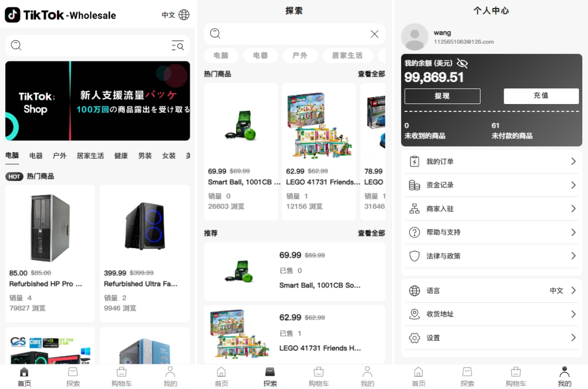Click the 语言 globe icon in profile list
The image size is (588, 389).
tap(414, 290)
